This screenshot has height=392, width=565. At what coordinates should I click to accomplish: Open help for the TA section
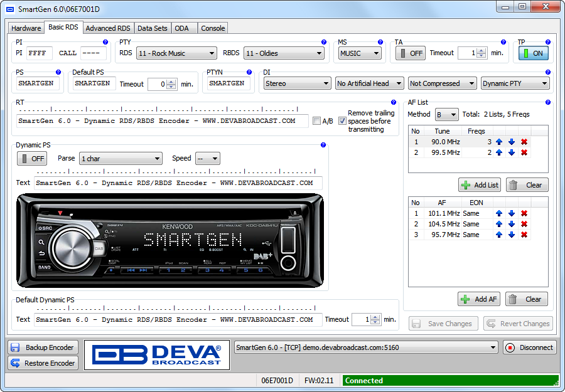point(503,42)
